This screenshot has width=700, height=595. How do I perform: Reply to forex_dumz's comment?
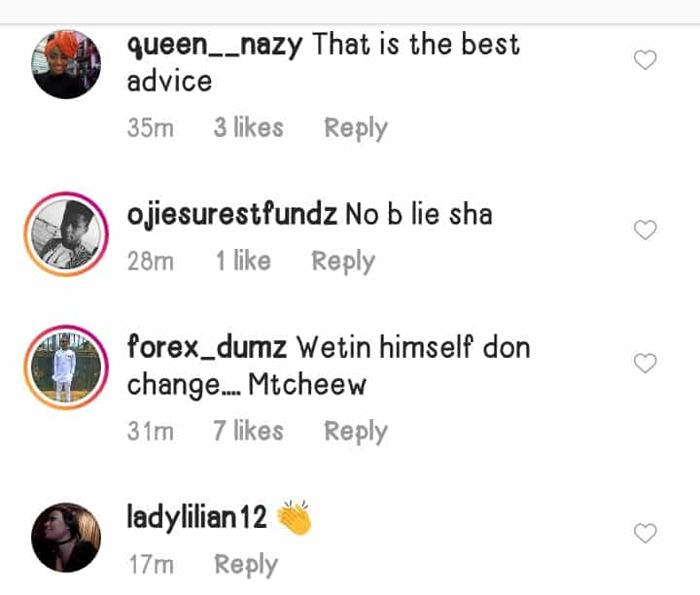(355, 432)
